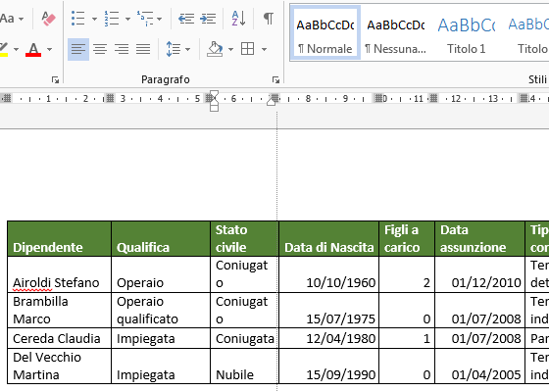The width and height of the screenshot is (549, 392).
Task: Open the Paragrafo dialog launcher
Action: click(x=275, y=79)
